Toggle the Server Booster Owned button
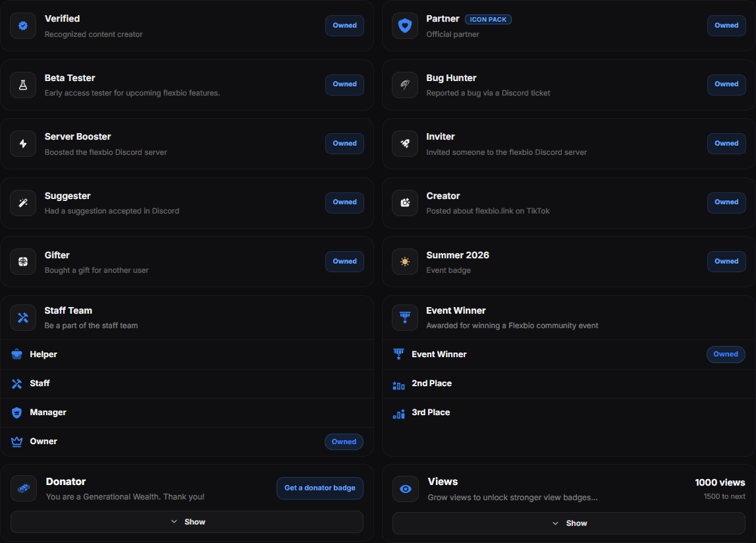The height and width of the screenshot is (543, 756). point(344,144)
